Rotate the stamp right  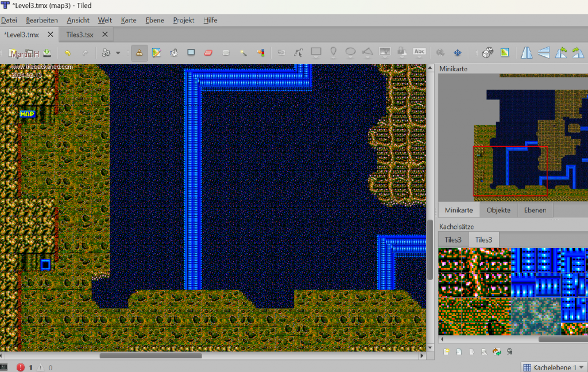coord(578,53)
